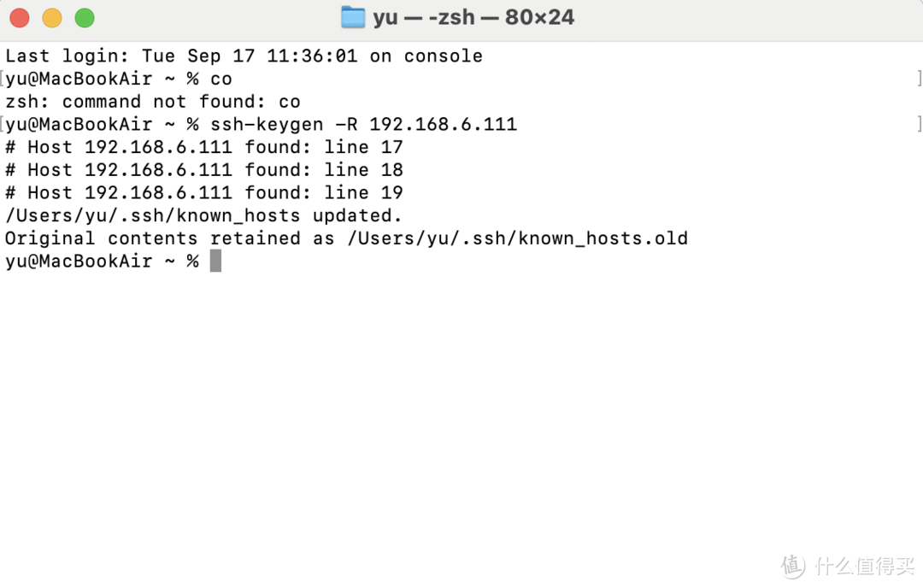Click the right bracket mark beside the 'co' command
This screenshot has height=588, width=923.
click(920, 79)
